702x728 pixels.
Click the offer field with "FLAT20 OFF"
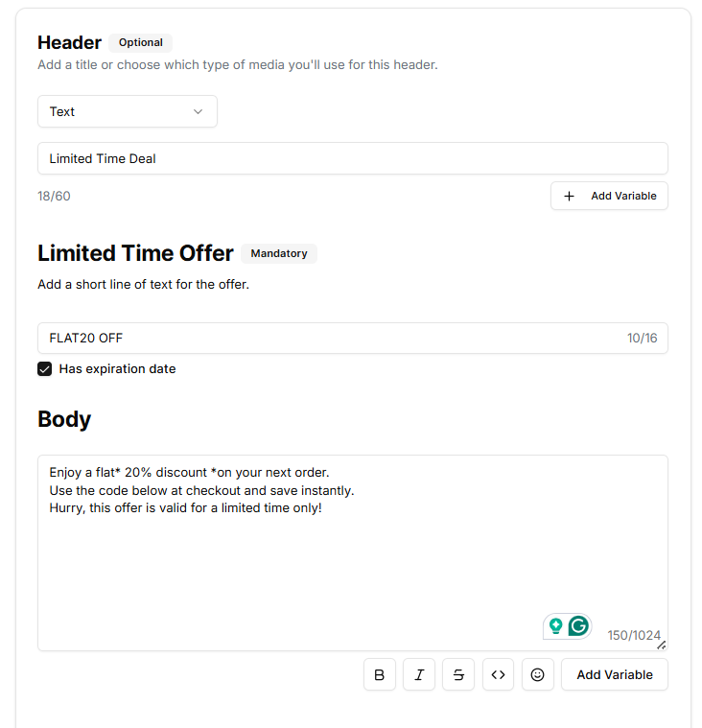326,338
